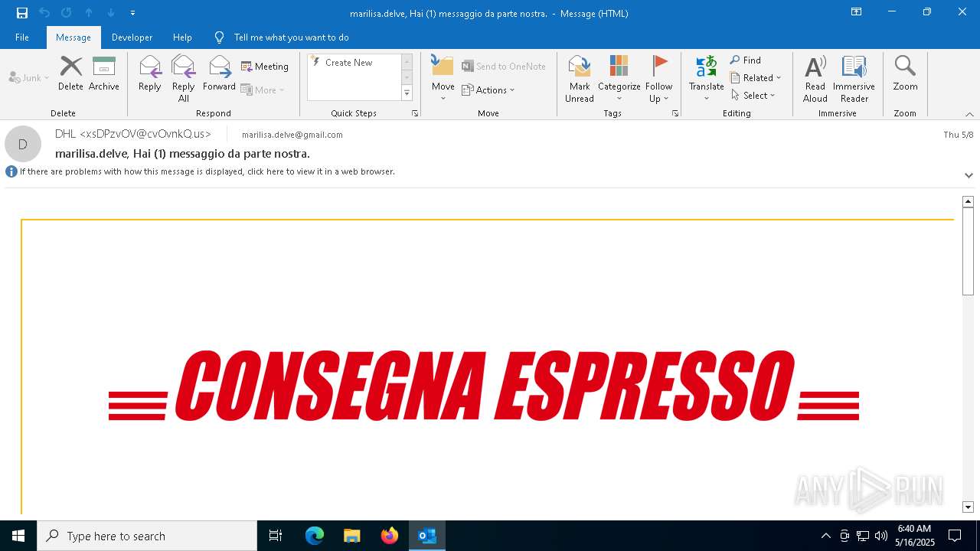Image resolution: width=980 pixels, height=551 pixels.
Task: Click the Next Item down arrow
Action: click(x=111, y=13)
